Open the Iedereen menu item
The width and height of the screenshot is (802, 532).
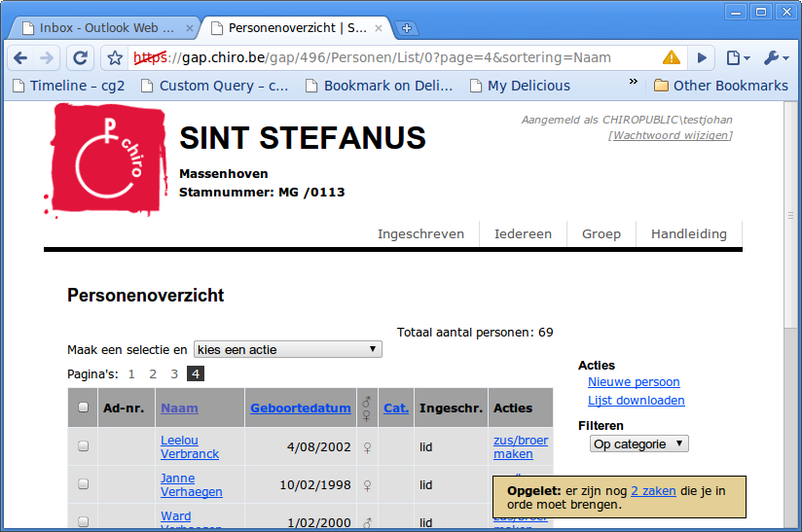point(523,234)
